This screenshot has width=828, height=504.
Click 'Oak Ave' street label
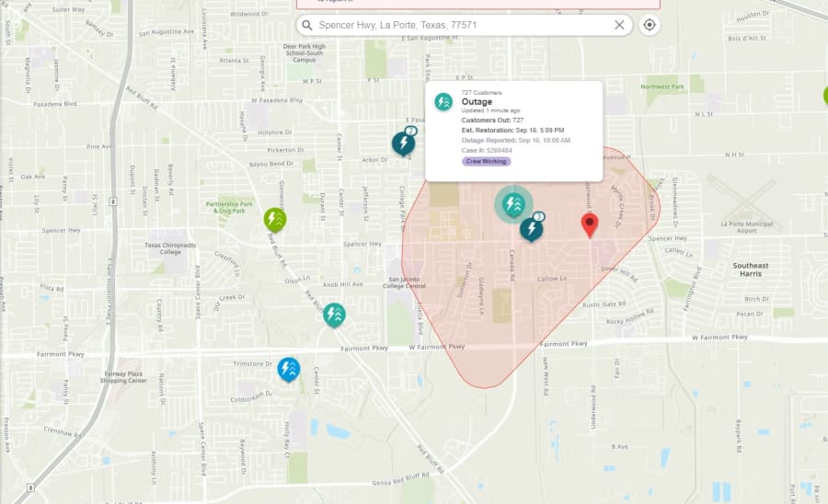point(33,177)
